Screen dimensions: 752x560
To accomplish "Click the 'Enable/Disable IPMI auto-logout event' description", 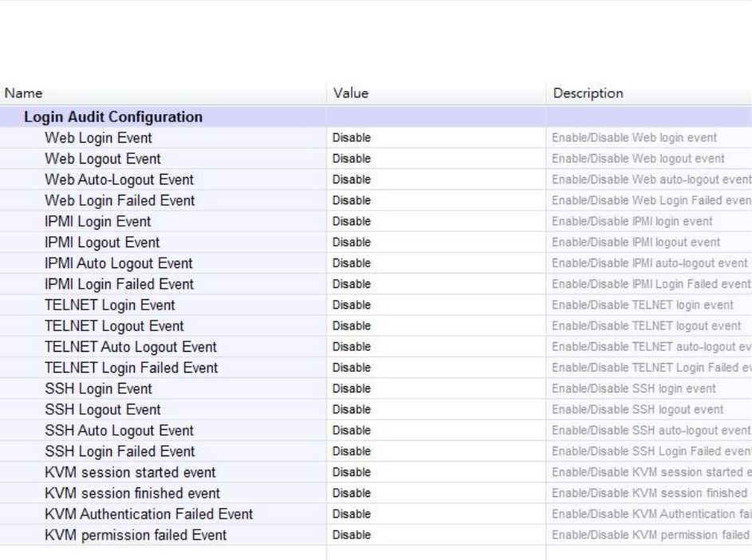I will (x=649, y=263).
